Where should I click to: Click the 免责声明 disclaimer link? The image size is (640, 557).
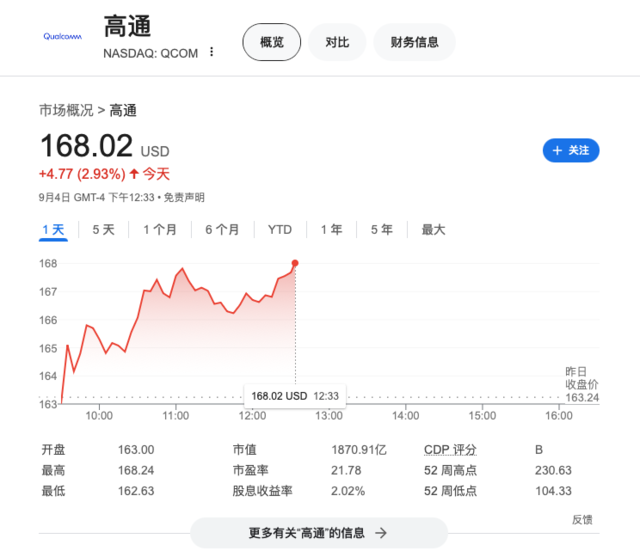coord(184,198)
